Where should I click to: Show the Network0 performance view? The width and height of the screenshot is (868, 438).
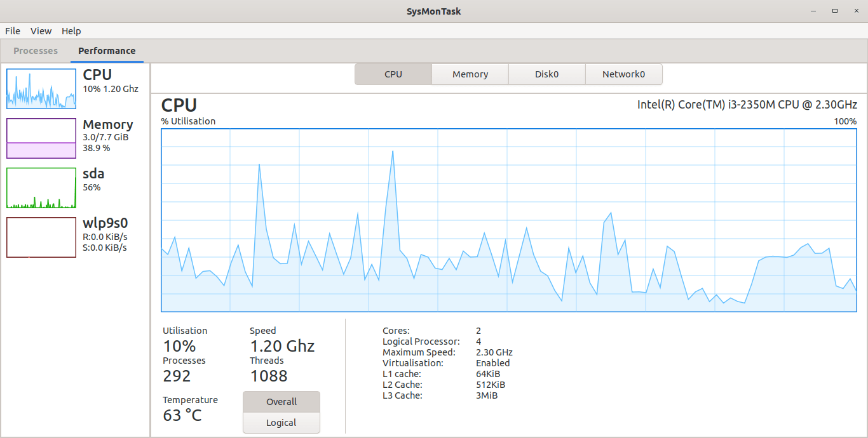click(623, 74)
